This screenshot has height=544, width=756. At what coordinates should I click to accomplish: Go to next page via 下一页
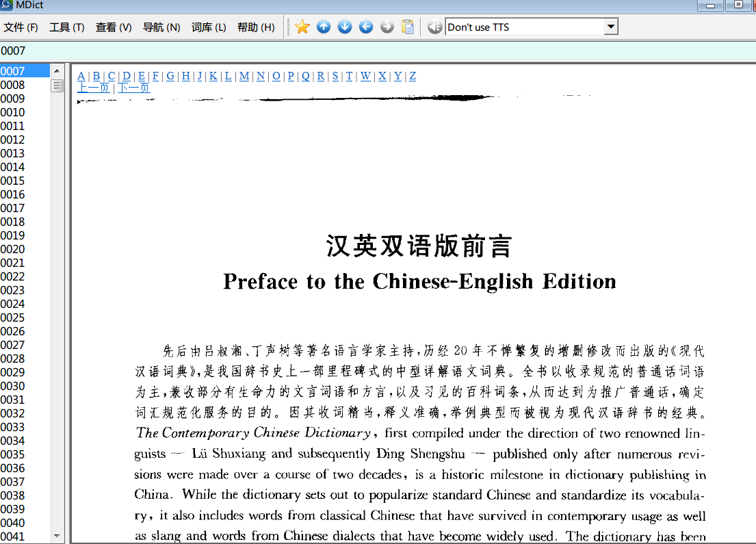pyautogui.click(x=134, y=88)
